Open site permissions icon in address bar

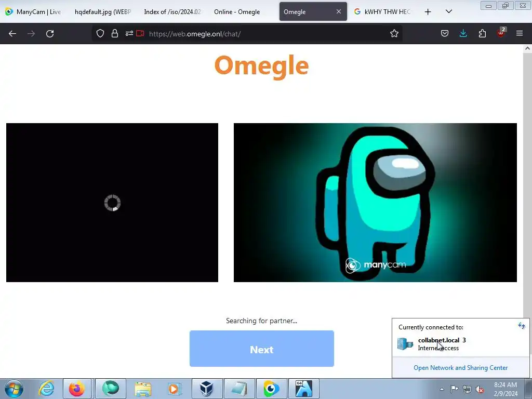(129, 34)
